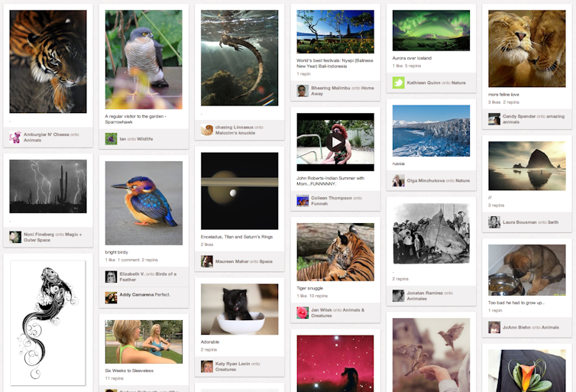Open Amburglar N' Cheese's profile avatar
The height and width of the screenshot is (392, 576).
[x=15, y=138]
